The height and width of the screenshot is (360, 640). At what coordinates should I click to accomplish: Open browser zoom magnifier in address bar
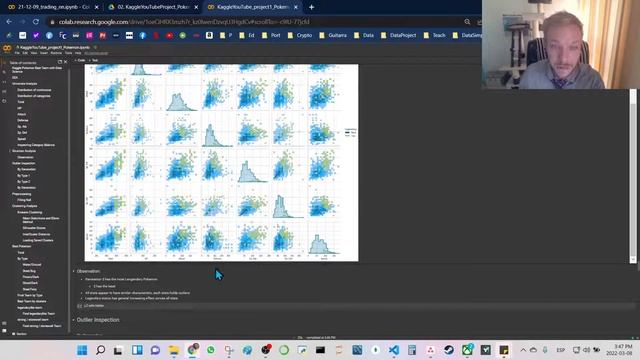pos(467,22)
